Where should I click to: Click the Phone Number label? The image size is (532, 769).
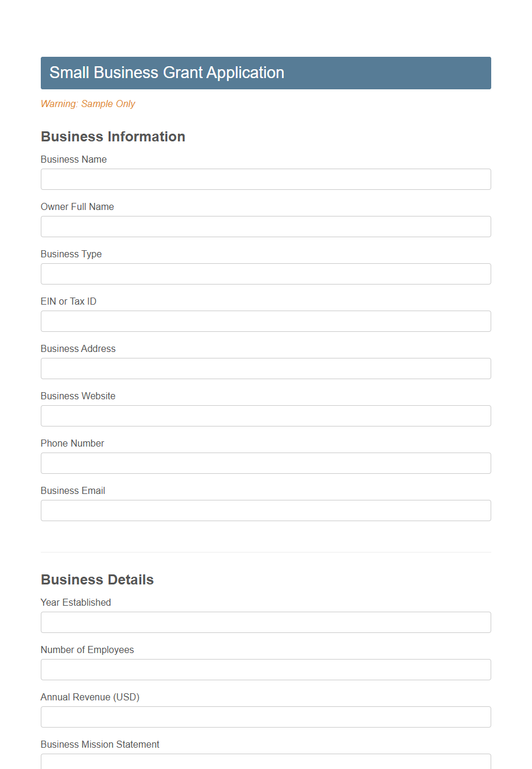[72, 443]
